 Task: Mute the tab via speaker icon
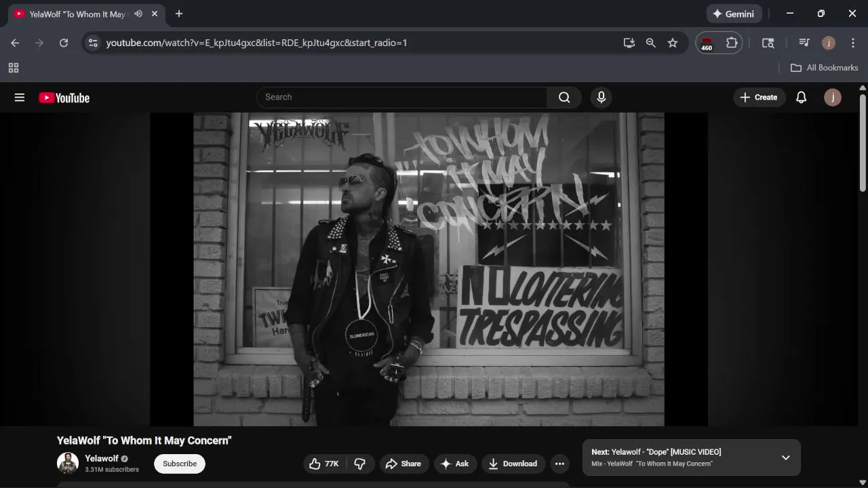pyautogui.click(x=138, y=14)
